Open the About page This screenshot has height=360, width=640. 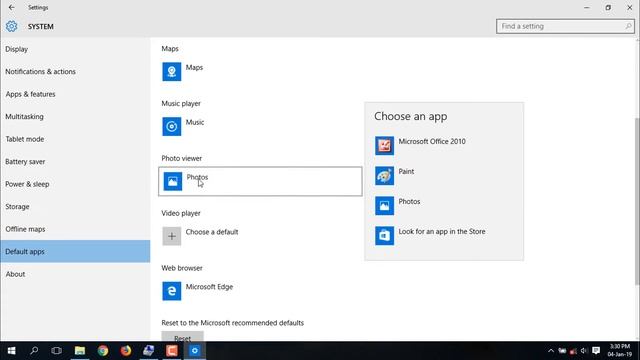pyautogui.click(x=75, y=274)
